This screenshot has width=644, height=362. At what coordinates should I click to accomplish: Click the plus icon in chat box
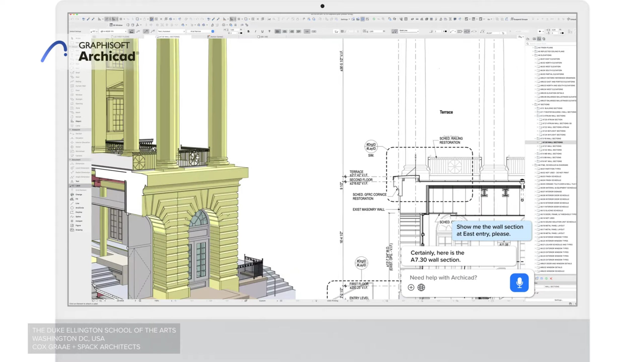411,287
